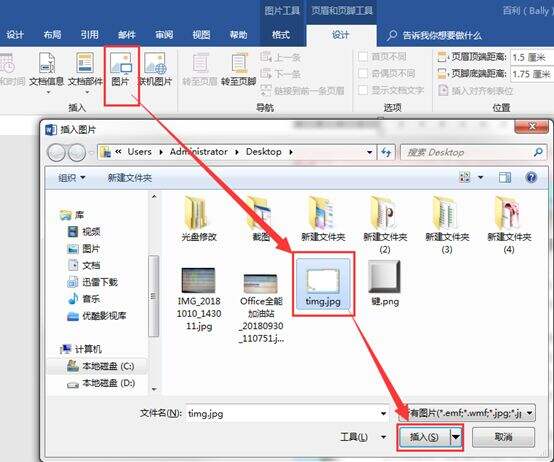Select 本地磁盘 (D:) in sidebar
Screen dimensions: 554x462
click(x=101, y=383)
